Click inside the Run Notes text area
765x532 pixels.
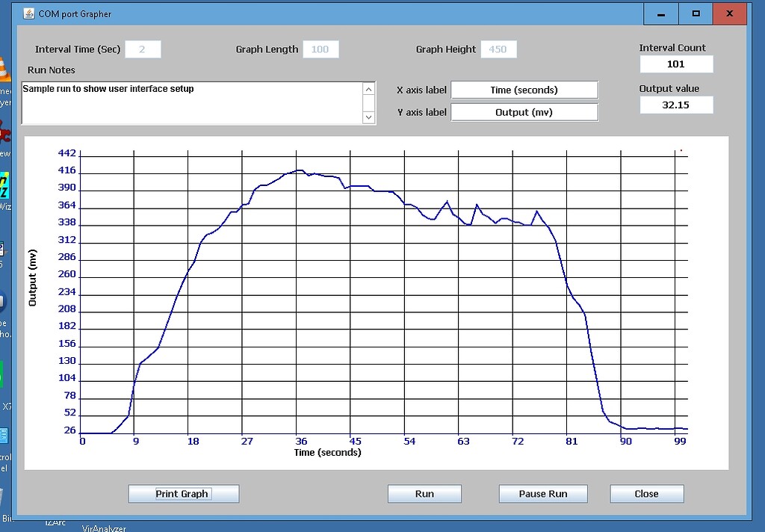(187, 101)
